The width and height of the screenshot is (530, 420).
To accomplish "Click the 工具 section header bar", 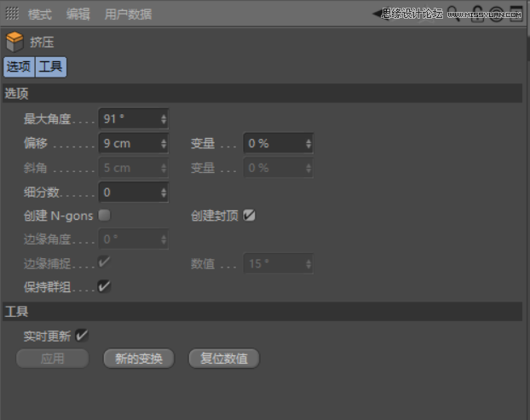I will (x=262, y=312).
